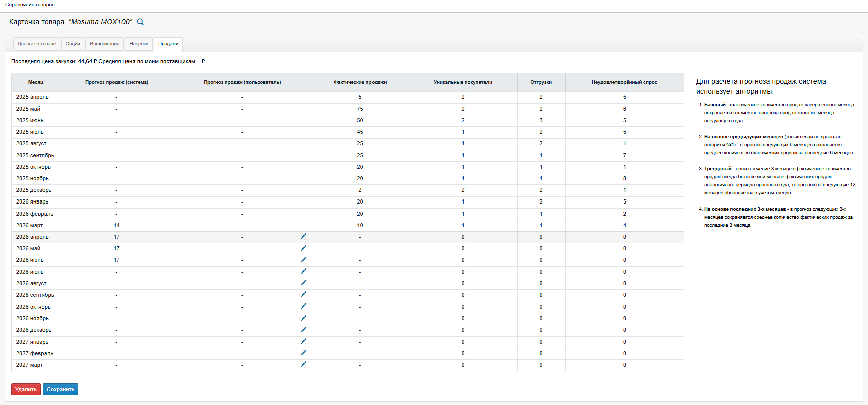This screenshot has width=868, height=405.
Task: Edit user forecast for 2026 ноябрь
Action: tap(303, 318)
